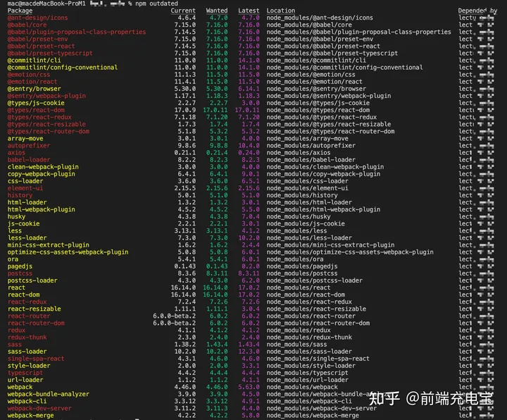The image size is (507, 420).
Task: Select Latest version 5.8.0 of webpack-merge
Action: (x=250, y=416)
